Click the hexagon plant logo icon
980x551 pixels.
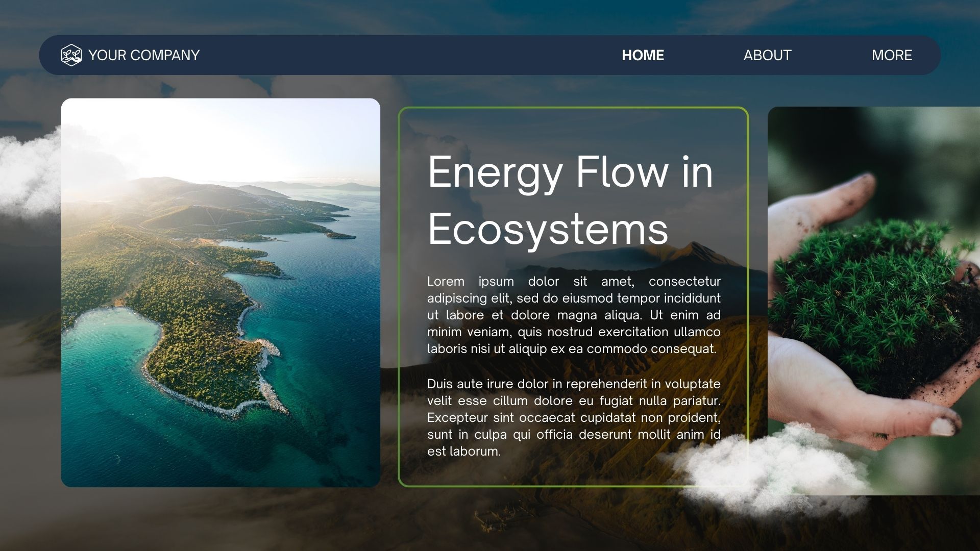point(71,55)
